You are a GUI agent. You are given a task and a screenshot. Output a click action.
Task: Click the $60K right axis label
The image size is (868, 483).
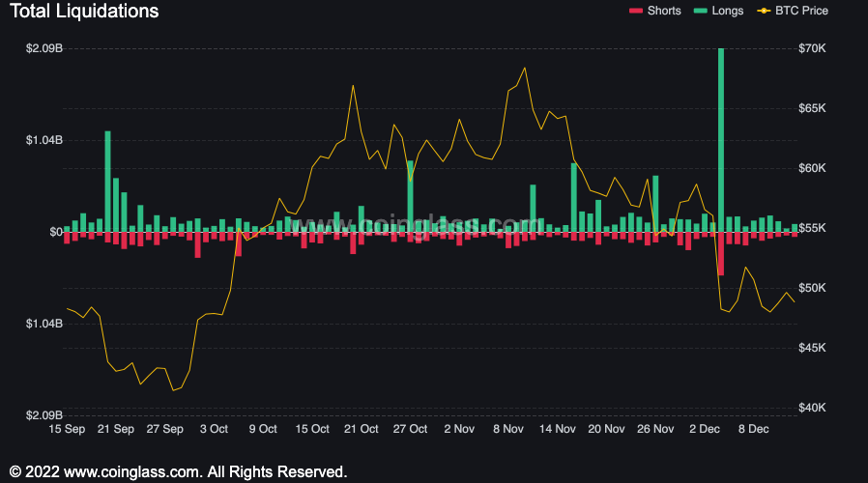812,168
